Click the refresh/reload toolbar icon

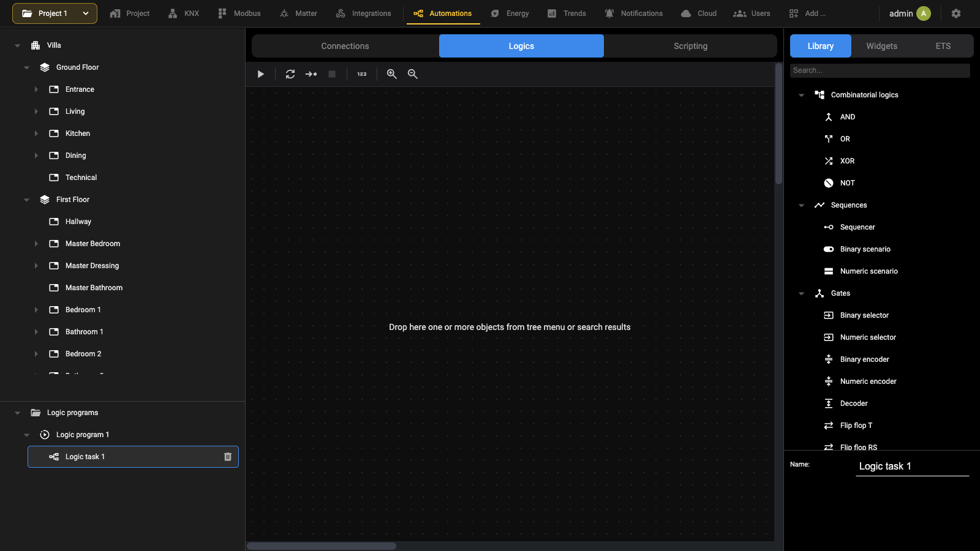coord(290,74)
